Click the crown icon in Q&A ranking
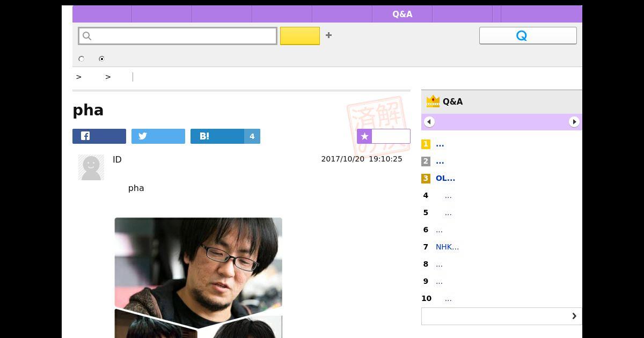 [x=433, y=101]
